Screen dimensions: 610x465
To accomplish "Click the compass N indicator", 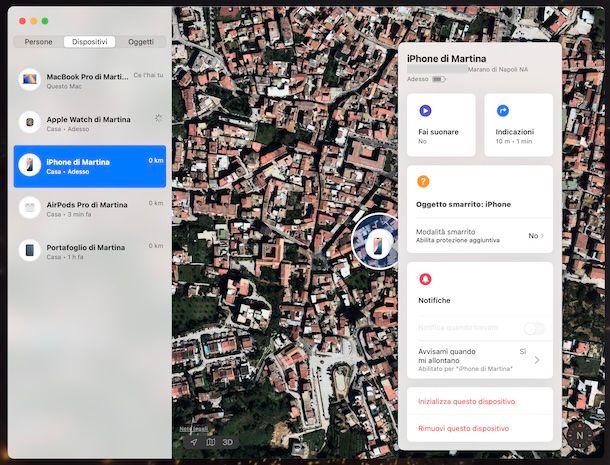I will [x=580, y=435].
